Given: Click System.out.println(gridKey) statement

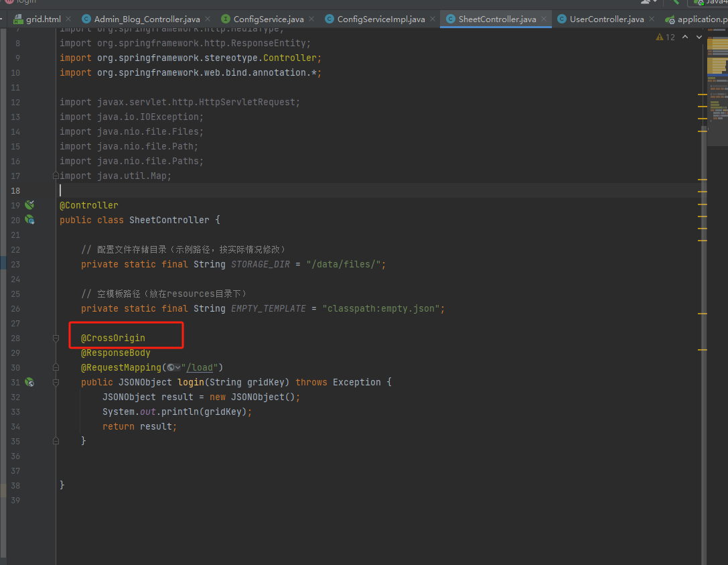Looking at the screenshot, I should click(177, 412).
